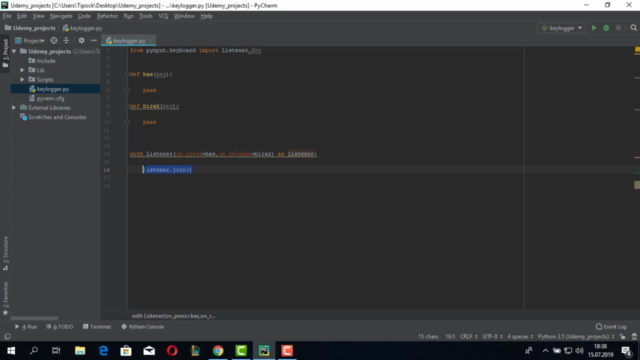The height and width of the screenshot is (360, 640).
Task: Change 4 spaces indentation setting
Action: [520, 337]
